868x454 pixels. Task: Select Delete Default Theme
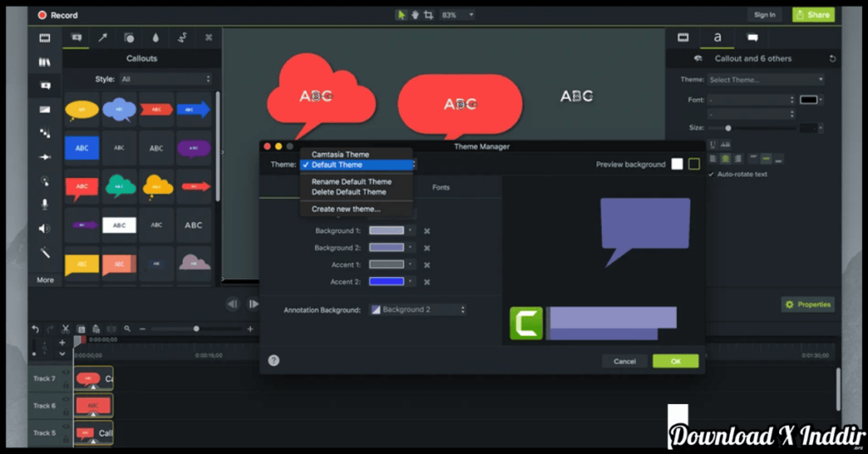pos(357,192)
